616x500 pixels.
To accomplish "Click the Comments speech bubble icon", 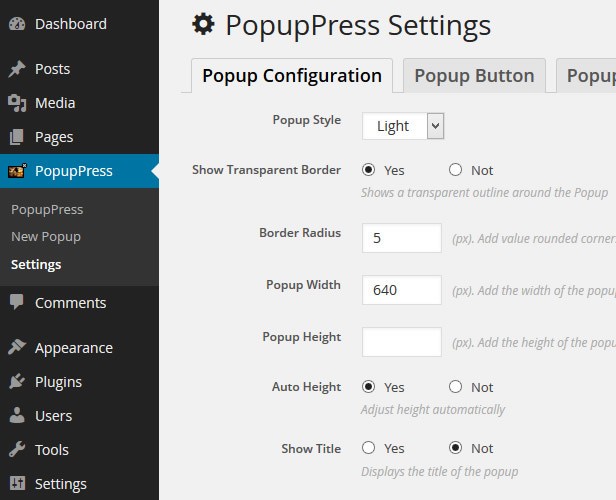I will tap(17, 303).
